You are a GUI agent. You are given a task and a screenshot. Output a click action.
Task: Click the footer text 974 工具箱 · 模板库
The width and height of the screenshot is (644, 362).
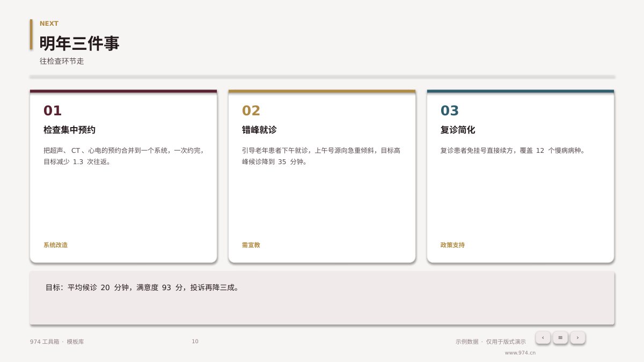click(x=57, y=342)
